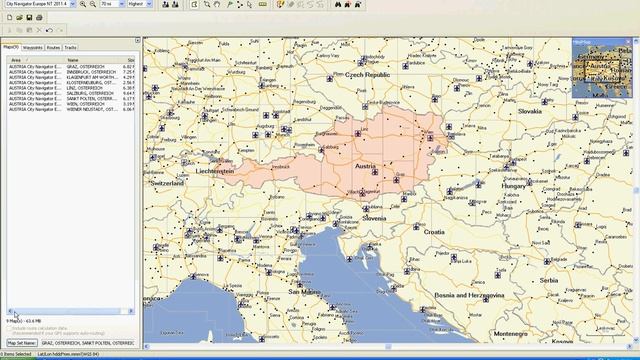Viewport: 640px width, 360px height.
Task: Click the overview mini map thumbnail
Action: (x=602, y=71)
